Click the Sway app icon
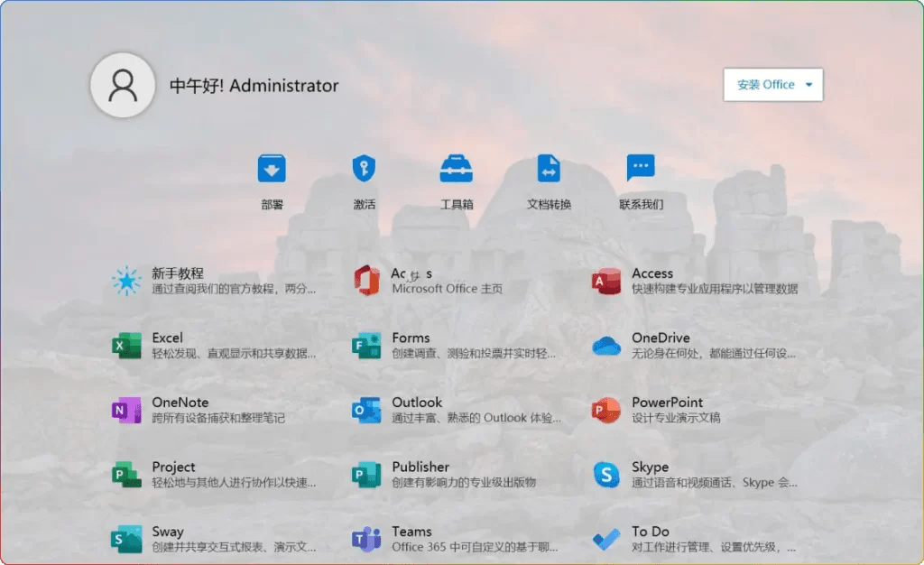Image resolution: width=924 pixels, height=565 pixels. click(125, 539)
